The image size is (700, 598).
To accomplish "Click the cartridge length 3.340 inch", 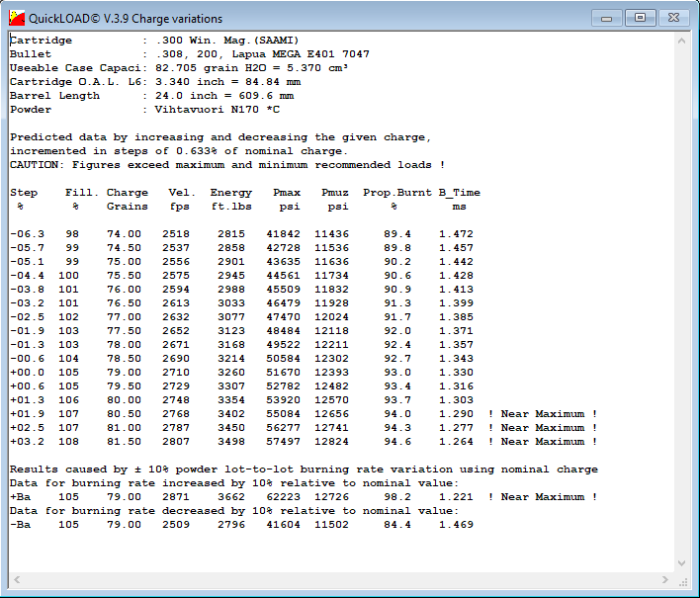I will click(190, 82).
